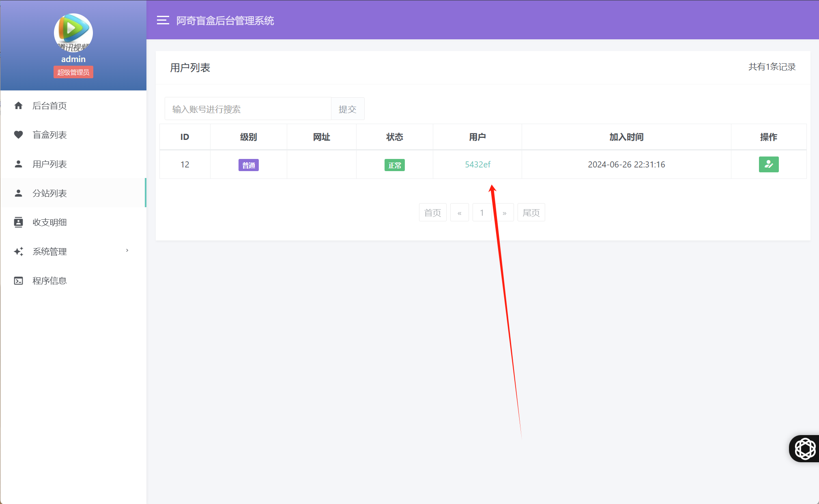Click the 阿奇盲盒后台管理系统 header title
819x504 pixels.
tap(225, 21)
